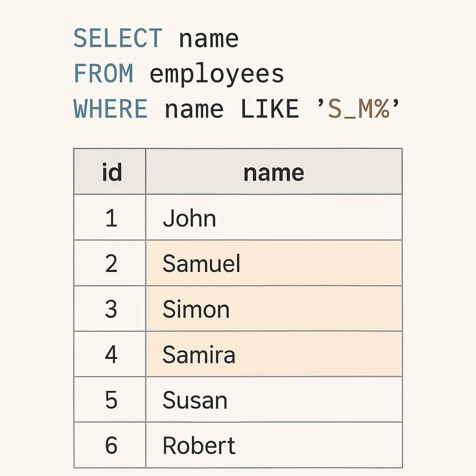
Task: Select the John cell
Action: [x=274, y=218]
